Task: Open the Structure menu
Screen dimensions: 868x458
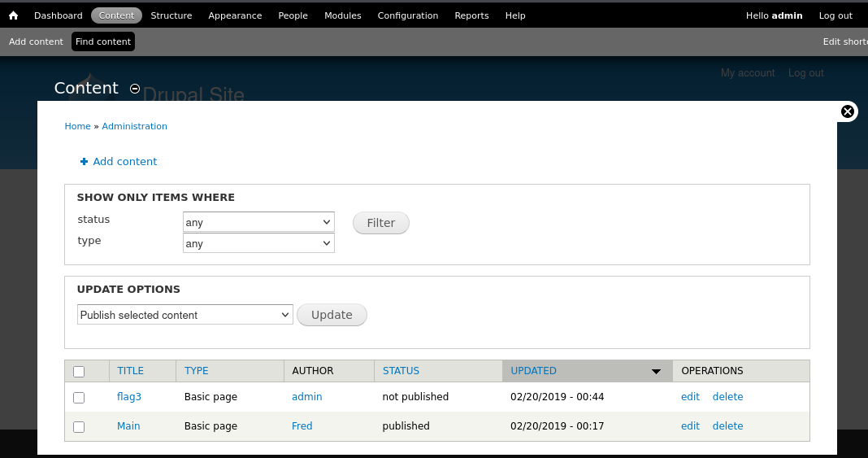Action: [x=171, y=15]
